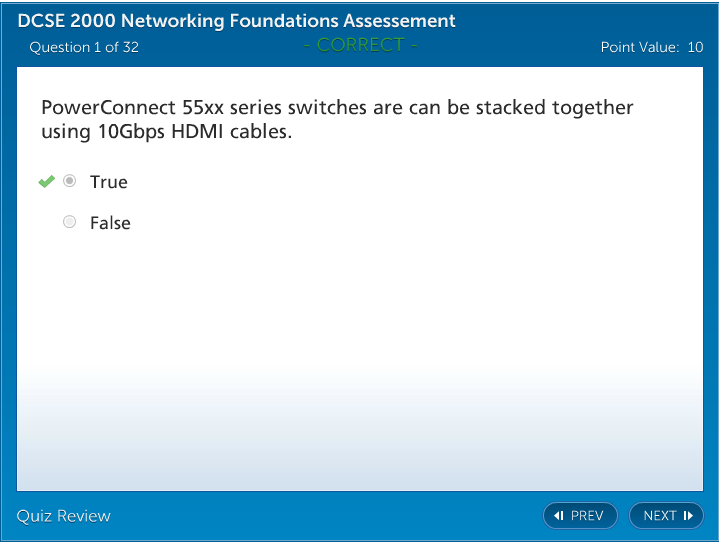Click the point value number 10
Image resolution: width=719 pixels, height=543 pixels.
pos(695,47)
